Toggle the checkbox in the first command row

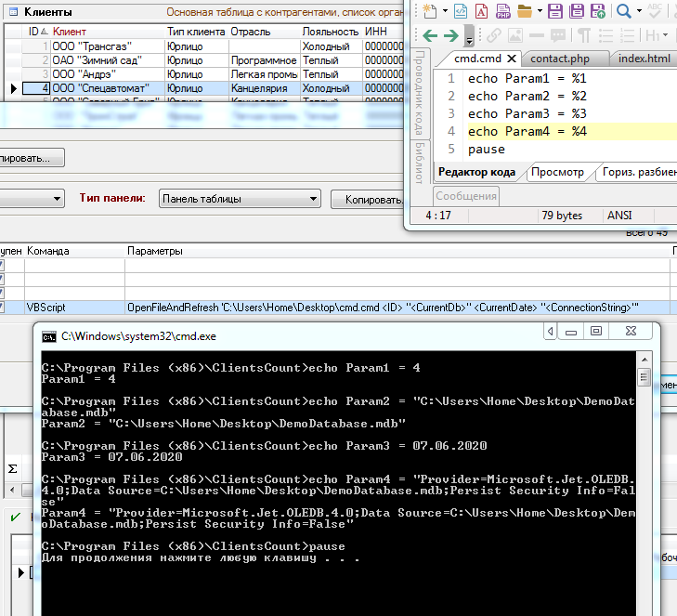point(2,266)
